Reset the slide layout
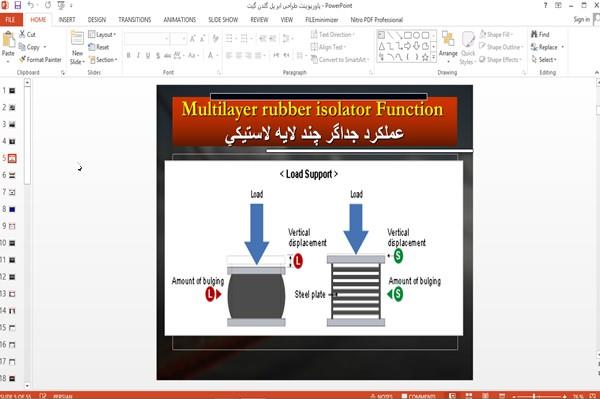 tap(99, 47)
